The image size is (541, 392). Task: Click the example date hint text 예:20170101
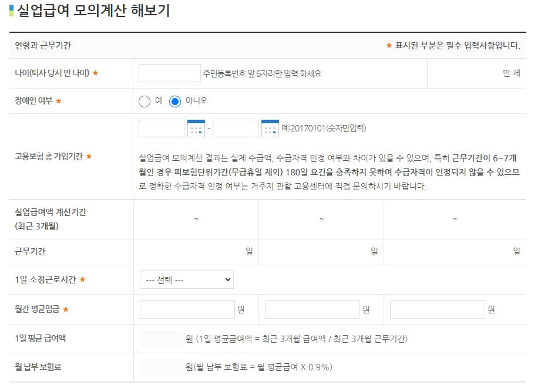click(324, 128)
